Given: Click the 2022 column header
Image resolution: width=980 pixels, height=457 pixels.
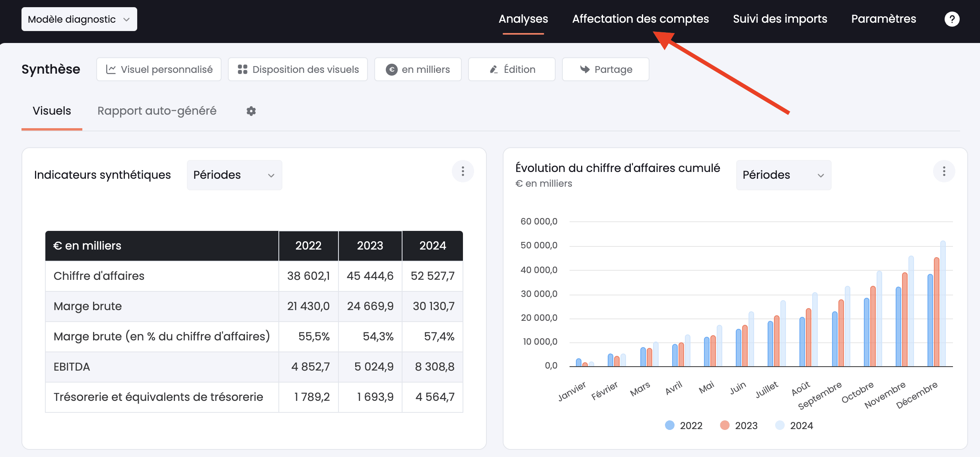Looking at the screenshot, I should 308,246.
